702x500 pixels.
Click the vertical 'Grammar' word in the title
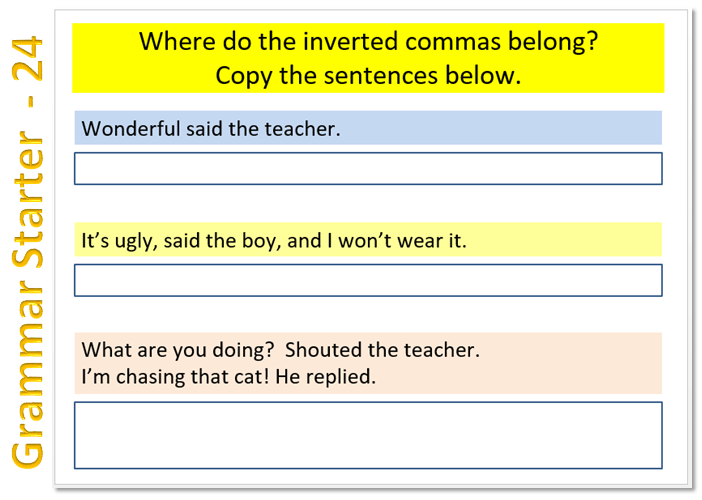(28, 383)
